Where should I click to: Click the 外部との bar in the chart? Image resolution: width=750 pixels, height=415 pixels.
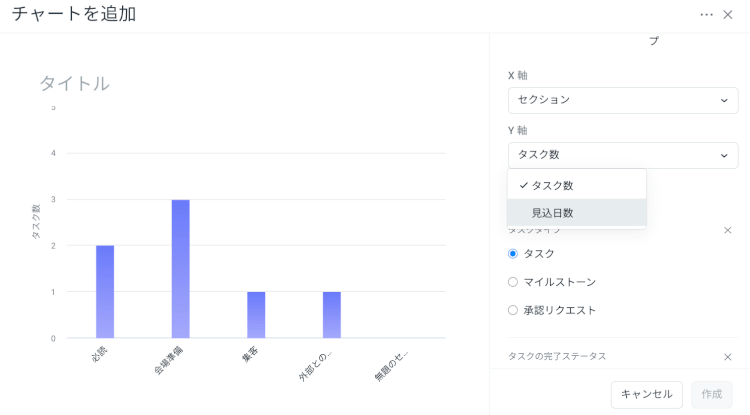pos(331,314)
